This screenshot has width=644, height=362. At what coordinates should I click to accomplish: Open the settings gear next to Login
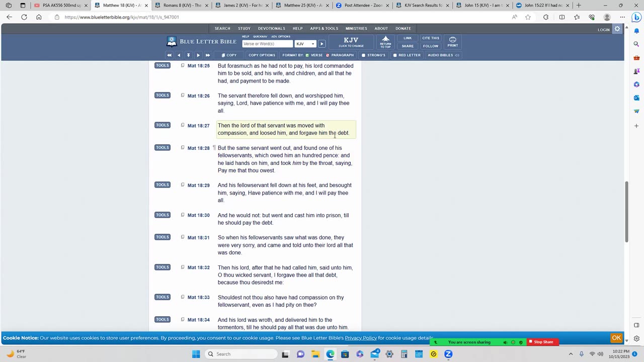[617, 29]
